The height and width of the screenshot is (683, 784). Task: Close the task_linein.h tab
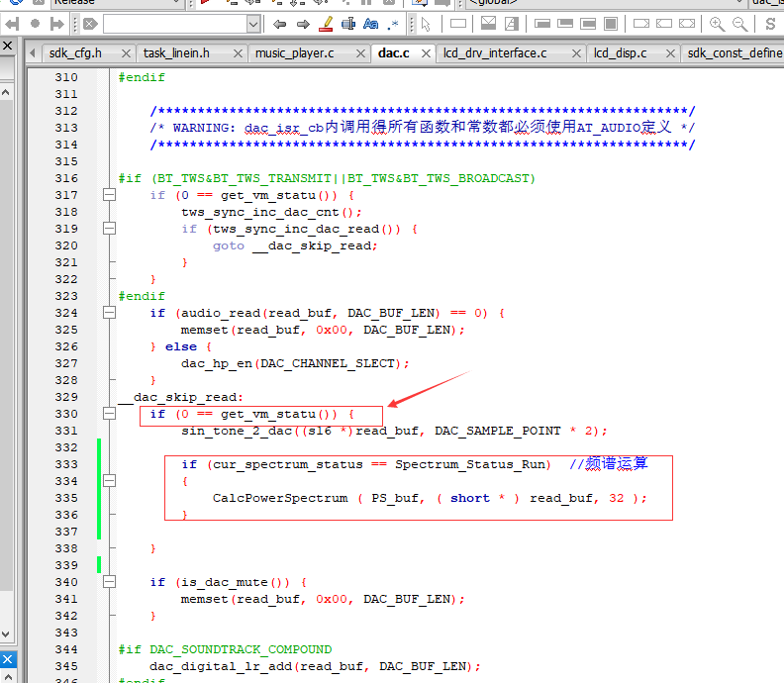(x=238, y=53)
